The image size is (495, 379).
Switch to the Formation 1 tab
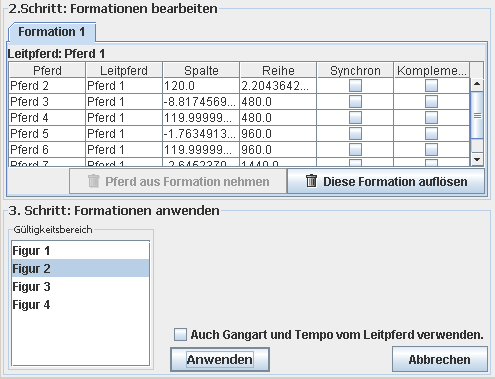pos(52,32)
